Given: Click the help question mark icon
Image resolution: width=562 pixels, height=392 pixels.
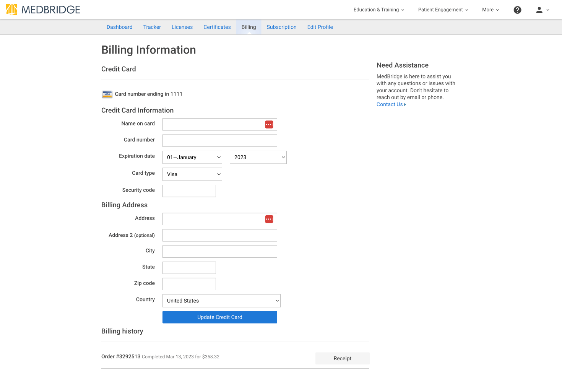Looking at the screenshot, I should [x=517, y=10].
